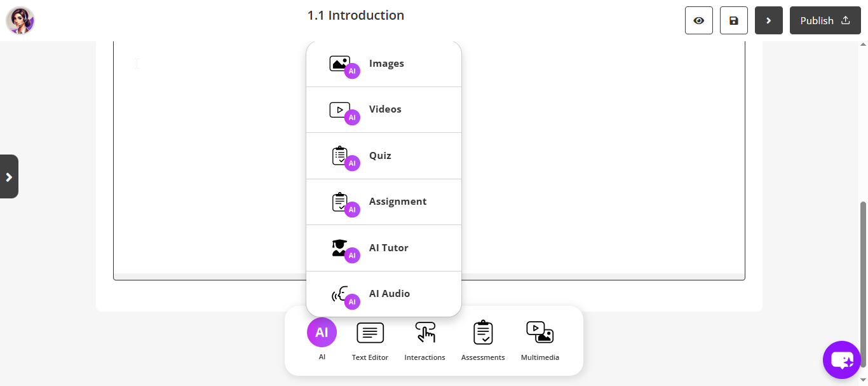Select AI Audio from the menu
The height and width of the screenshot is (386, 868).
(x=384, y=293)
